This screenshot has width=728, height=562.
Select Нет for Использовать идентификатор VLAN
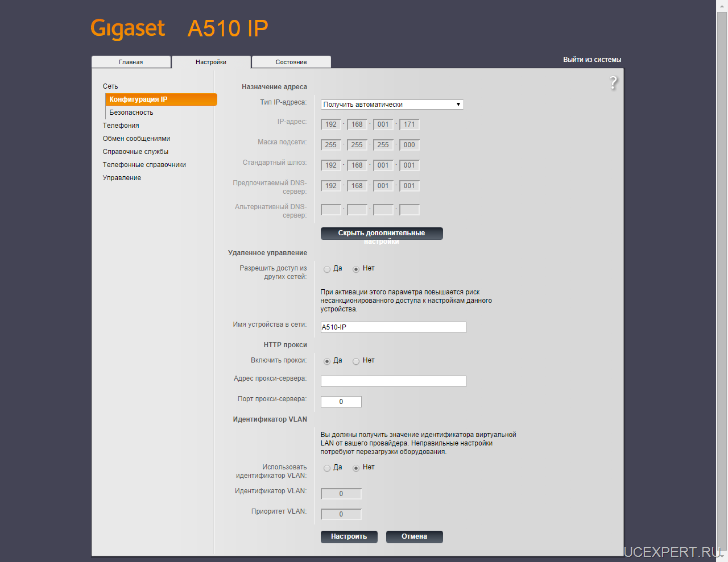click(356, 468)
